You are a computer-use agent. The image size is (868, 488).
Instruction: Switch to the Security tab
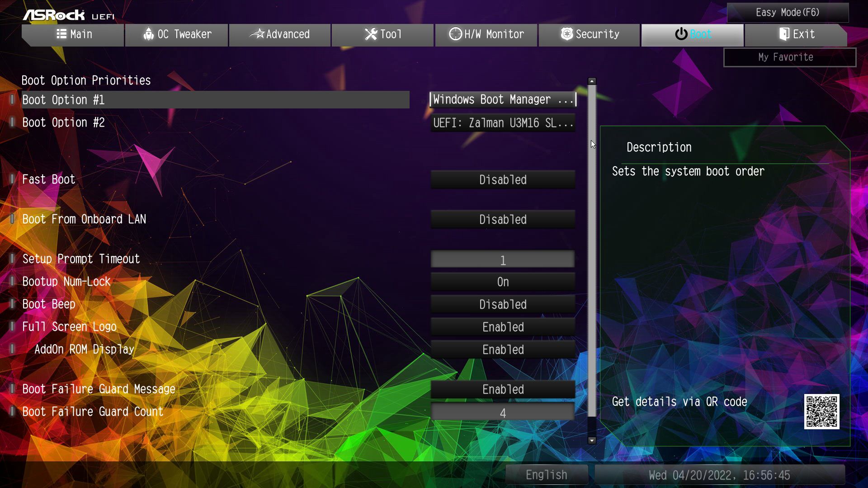[589, 34]
